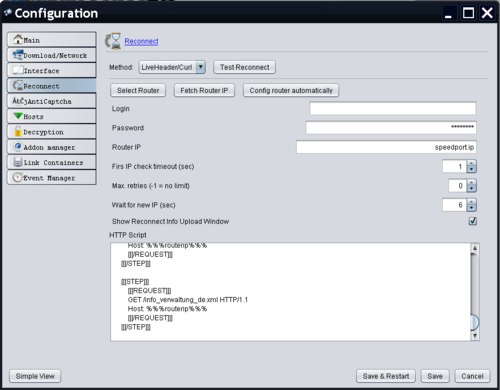This screenshot has width=500, height=390.
Task: Toggle Show Reconnect Info Upload Window checkbox
Action: tap(472, 221)
